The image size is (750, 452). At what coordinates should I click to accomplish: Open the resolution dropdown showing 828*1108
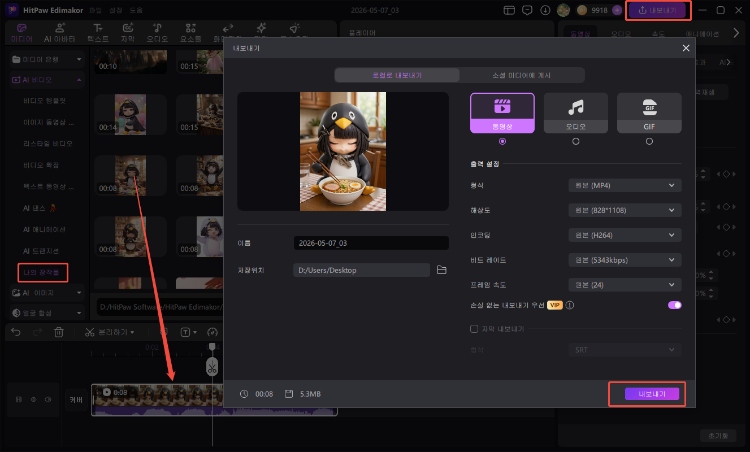coord(625,210)
